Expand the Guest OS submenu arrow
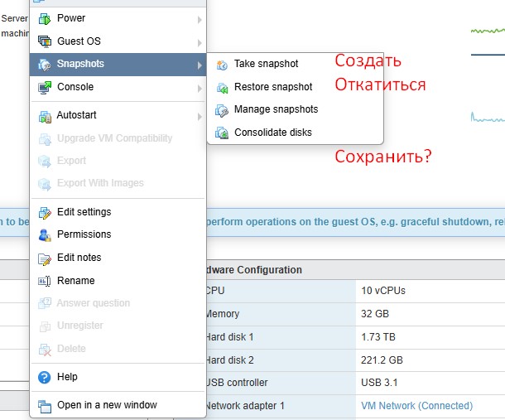The height and width of the screenshot is (420, 505). [x=199, y=42]
